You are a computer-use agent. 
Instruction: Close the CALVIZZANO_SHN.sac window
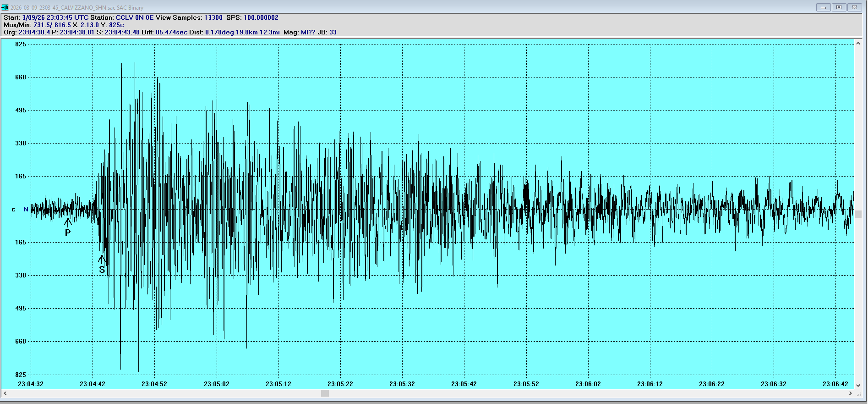pyautogui.click(x=854, y=7)
